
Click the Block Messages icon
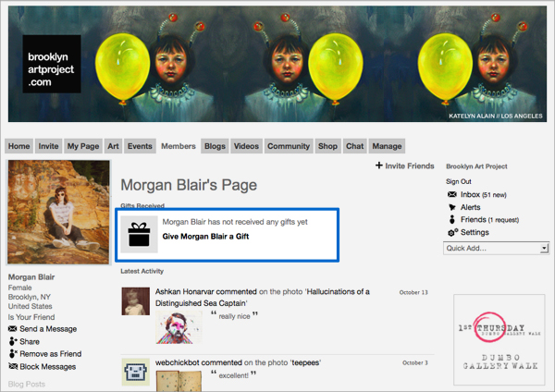pos(13,366)
